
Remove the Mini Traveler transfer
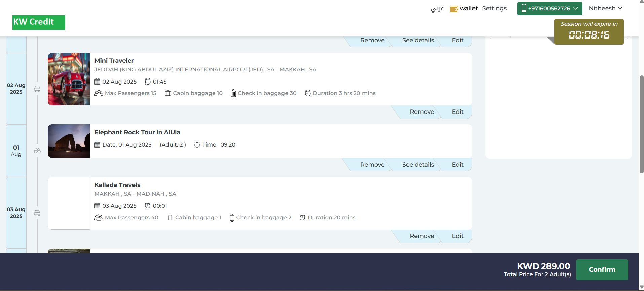tap(422, 112)
